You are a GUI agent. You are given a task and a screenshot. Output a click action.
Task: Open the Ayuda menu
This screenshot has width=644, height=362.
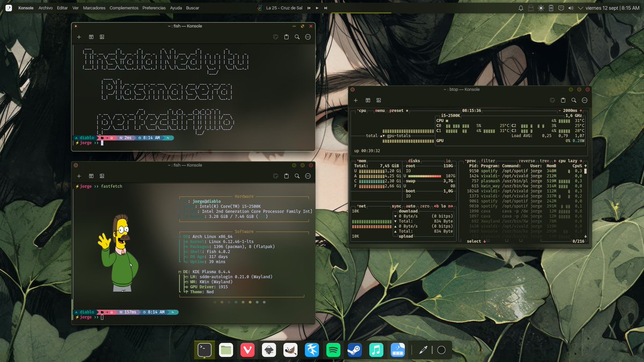[x=176, y=8]
